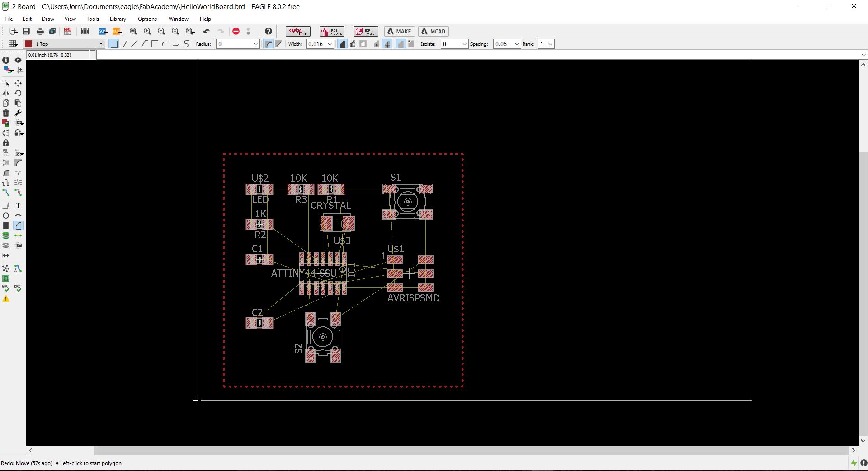Image resolution: width=868 pixels, height=471 pixels.
Task: Select the Line (wire) draw tool
Action: [6, 206]
